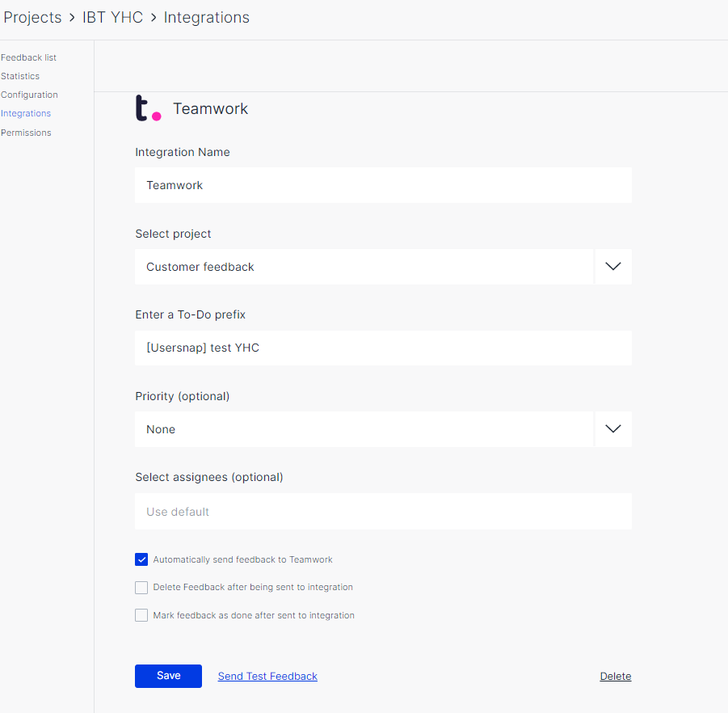The image size is (728, 713).
Task: Click Send Test Feedback link
Action: tap(267, 677)
